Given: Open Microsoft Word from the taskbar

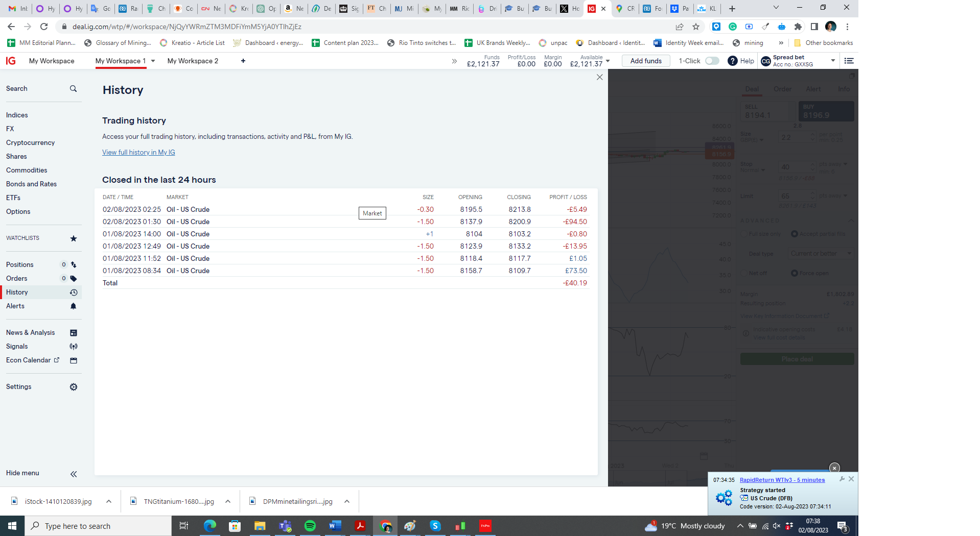Looking at the screenshot, I should point(335,526).
